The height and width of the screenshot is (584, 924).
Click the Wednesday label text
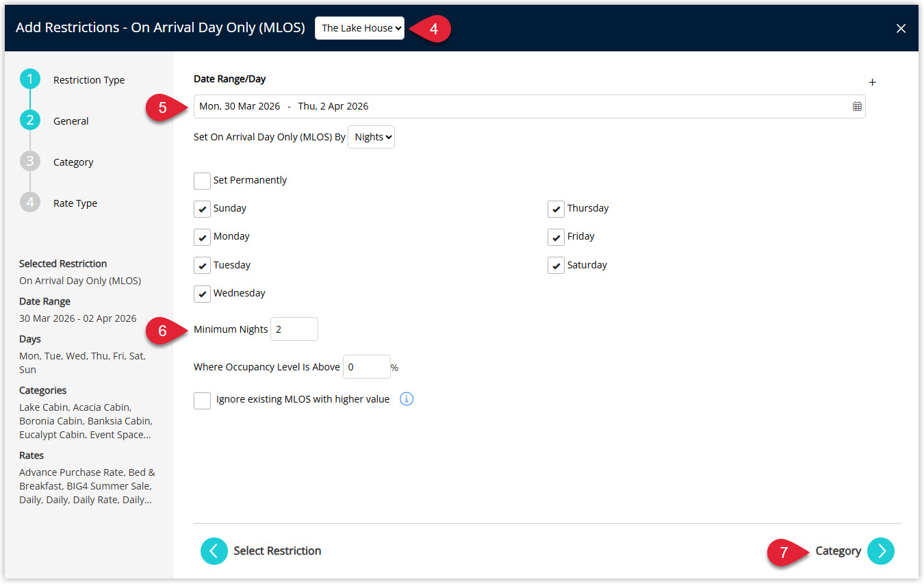coord(239,293)
